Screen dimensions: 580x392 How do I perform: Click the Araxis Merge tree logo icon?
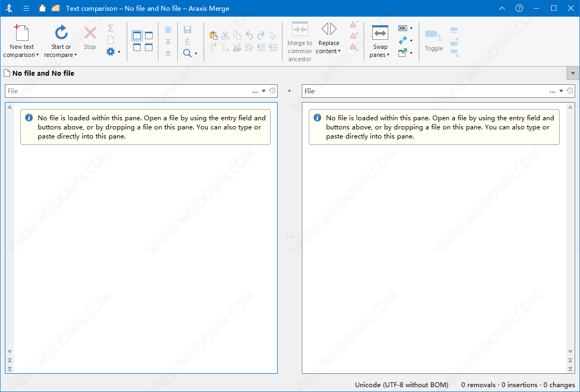(10, 8)
